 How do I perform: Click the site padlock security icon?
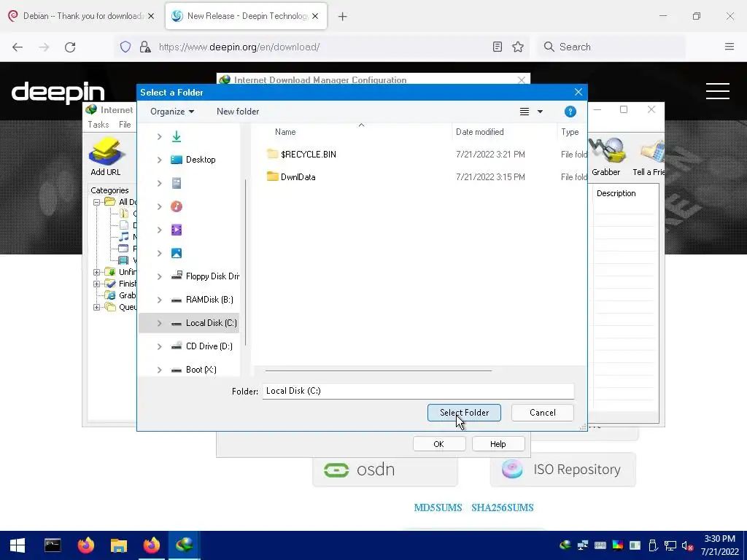click(x=145, y=47)
